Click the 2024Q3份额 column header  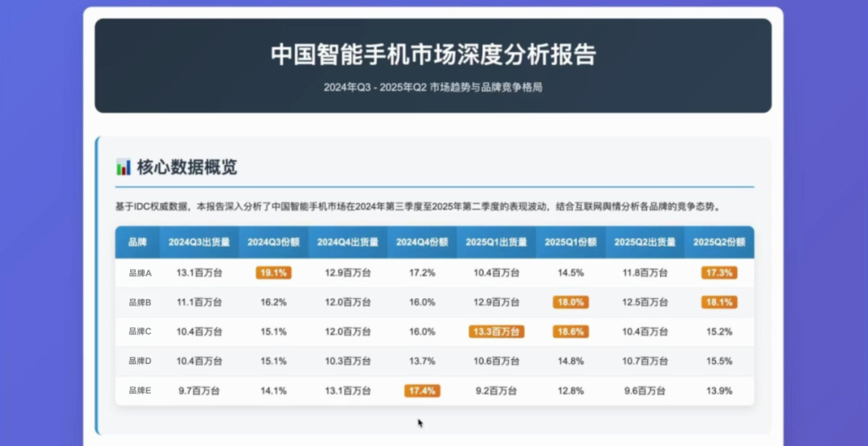(x=273, y=242)
